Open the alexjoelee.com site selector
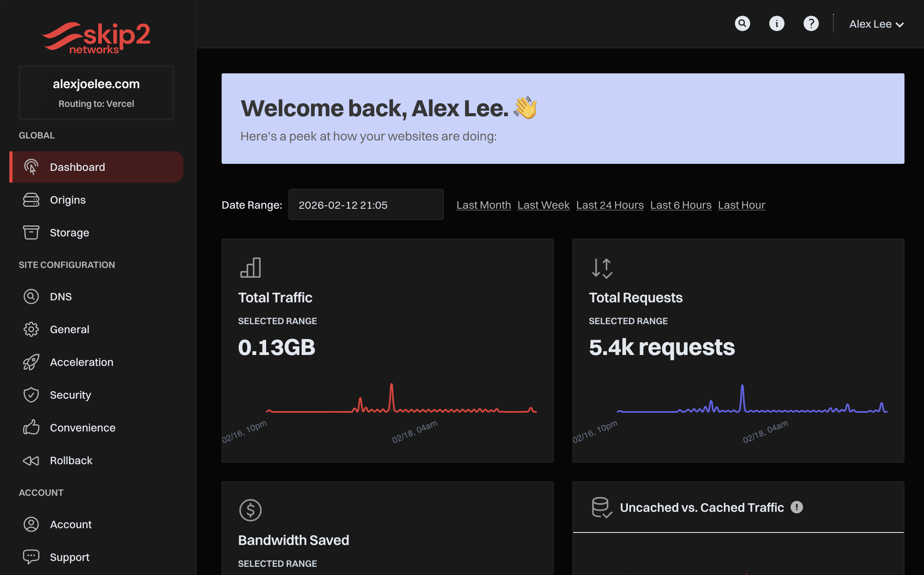This screenshot has height=575, width=924. [96, 93]
